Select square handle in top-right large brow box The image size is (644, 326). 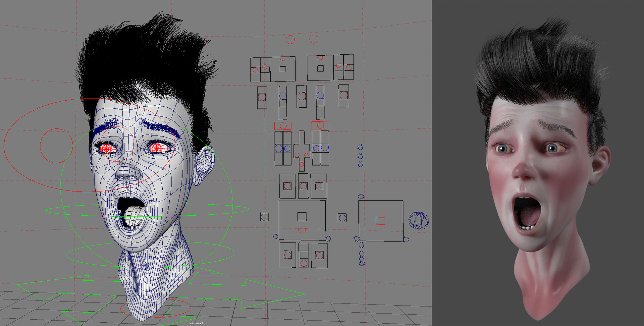click(x=320, y=68)
